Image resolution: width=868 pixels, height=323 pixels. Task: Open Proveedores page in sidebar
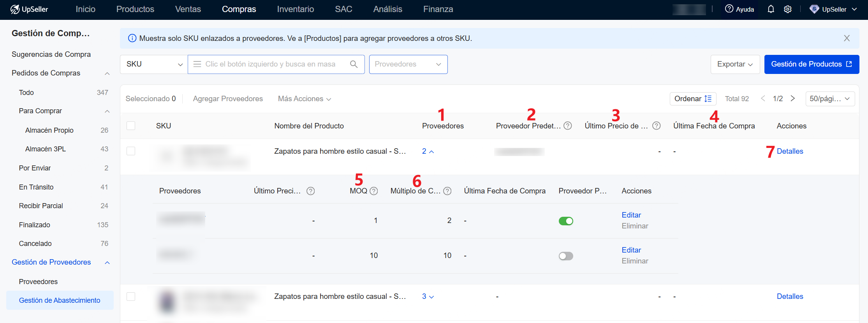click(38, 282)
